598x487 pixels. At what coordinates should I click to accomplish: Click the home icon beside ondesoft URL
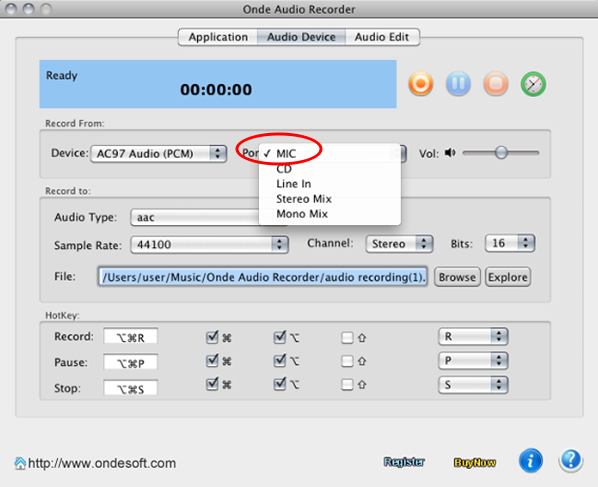click(x=20, y=463)
